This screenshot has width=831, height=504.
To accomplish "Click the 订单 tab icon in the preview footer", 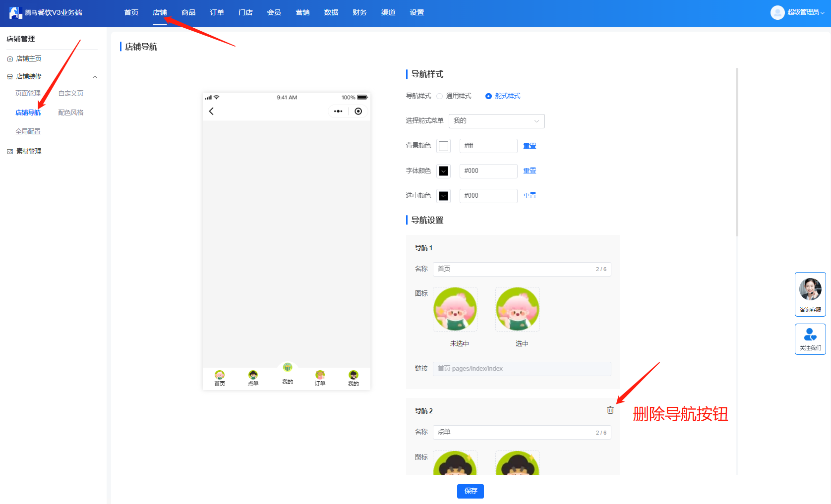I will (x=320, y=375).
